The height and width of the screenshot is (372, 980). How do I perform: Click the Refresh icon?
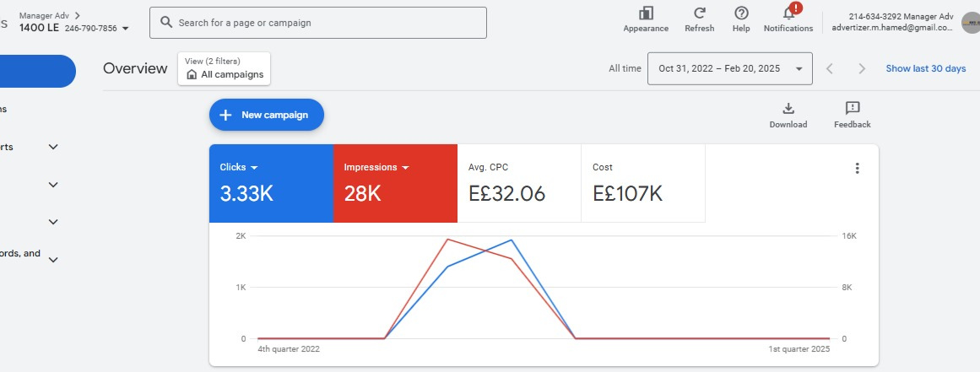700,13
